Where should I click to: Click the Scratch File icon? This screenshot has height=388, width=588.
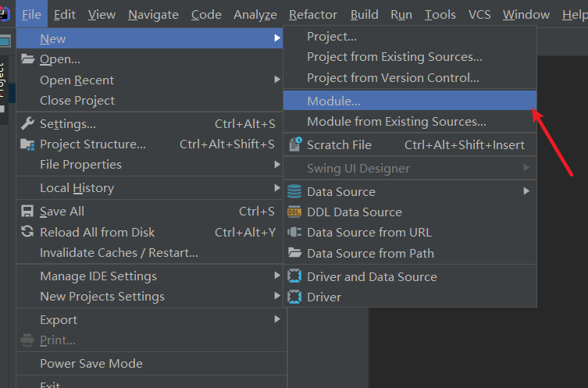294,144
